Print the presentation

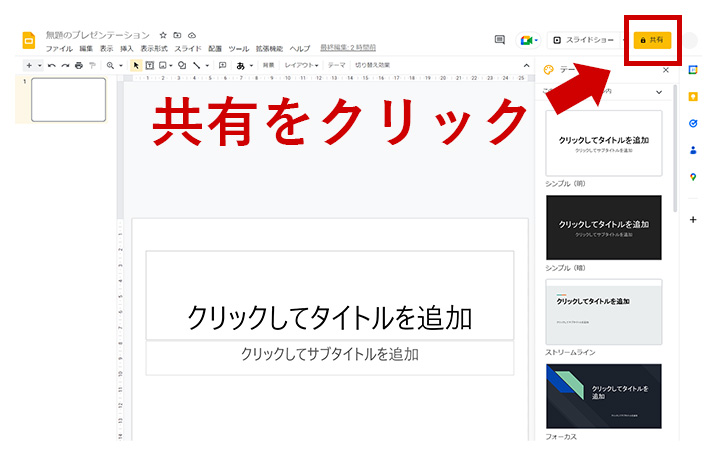click(79, 66)
